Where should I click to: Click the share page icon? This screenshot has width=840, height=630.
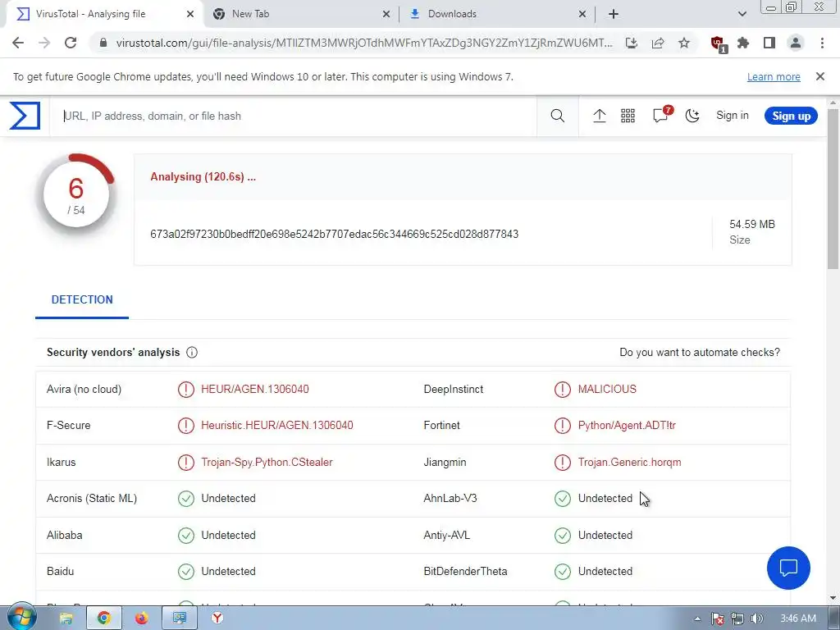[x=658, y=43]
